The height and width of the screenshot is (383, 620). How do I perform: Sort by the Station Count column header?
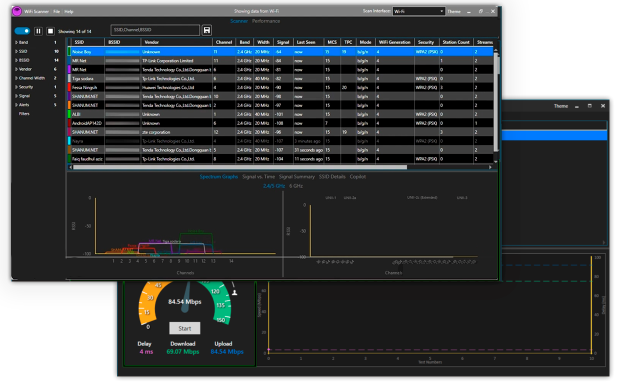456,42
